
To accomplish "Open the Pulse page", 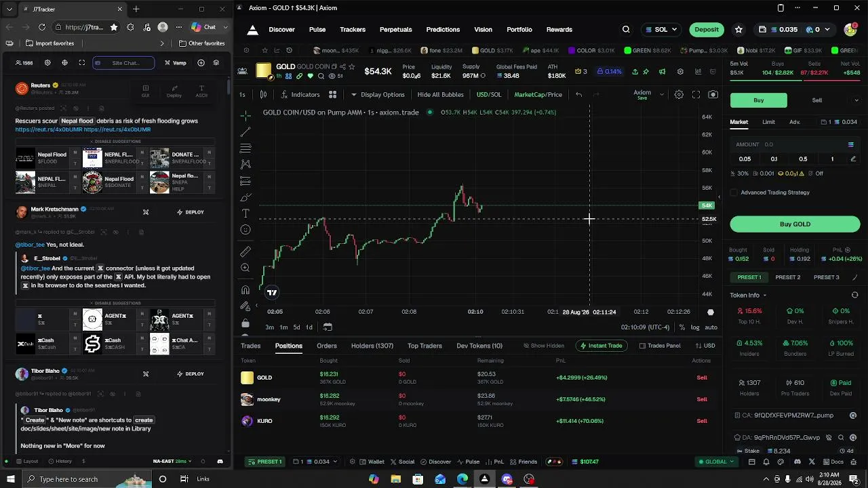I will [317, 30].
